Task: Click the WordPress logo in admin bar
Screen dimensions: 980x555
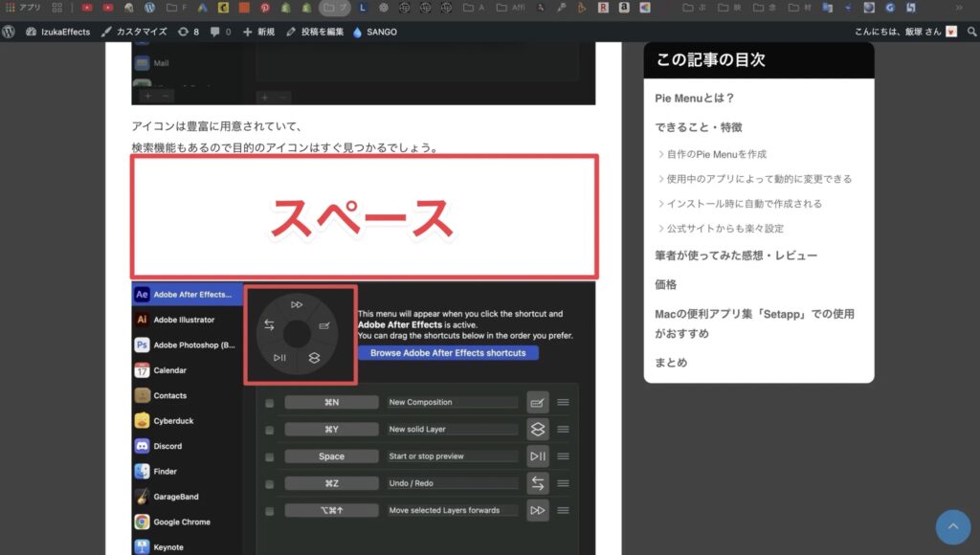Action: point(9,32)
